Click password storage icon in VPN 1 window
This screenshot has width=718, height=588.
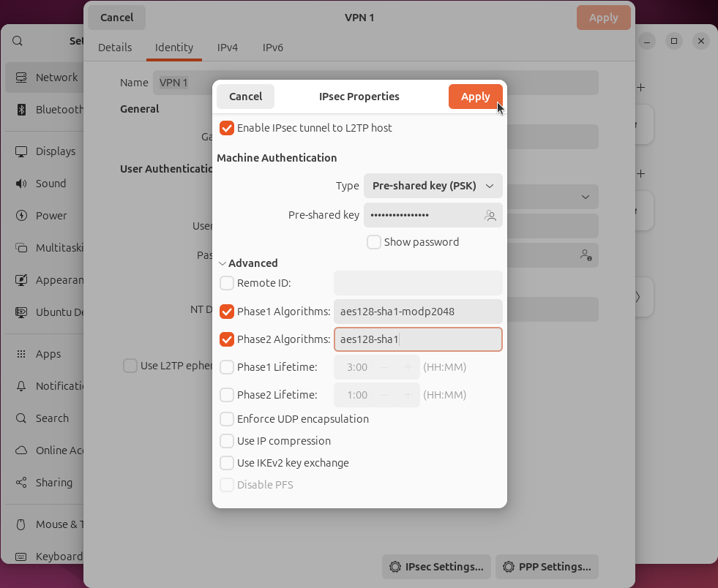586,255
